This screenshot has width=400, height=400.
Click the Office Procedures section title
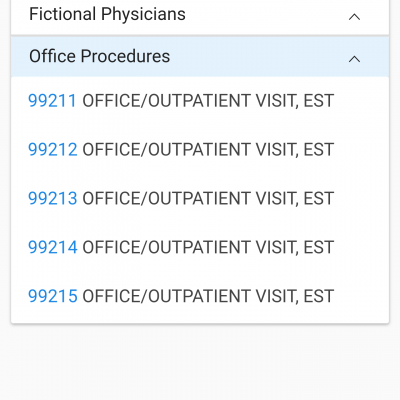pyautogui.click(x=99, y=56)
